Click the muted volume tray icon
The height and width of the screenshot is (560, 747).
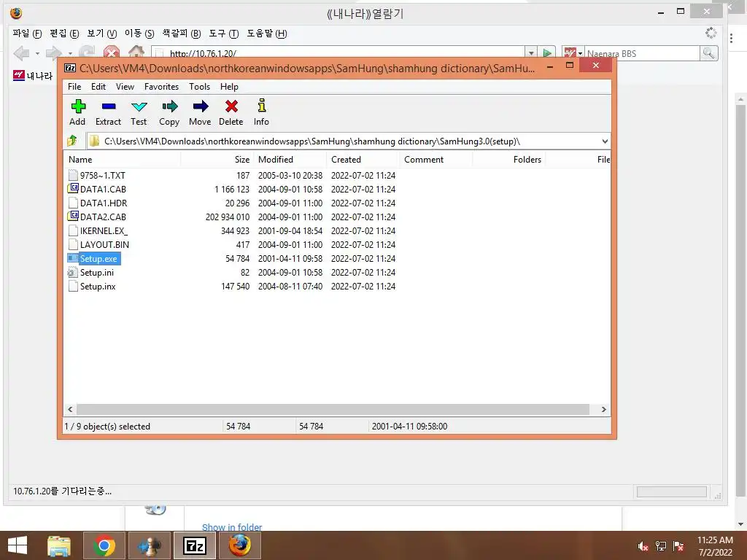pos(643,546)
